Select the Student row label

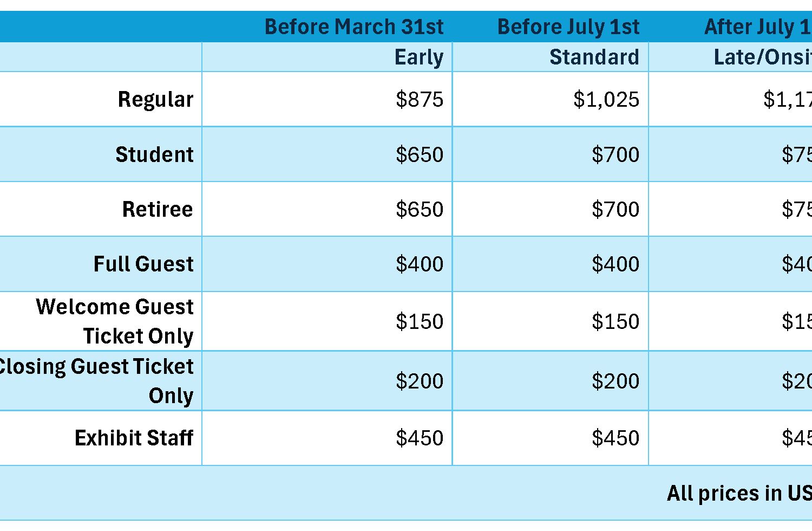pos(154,154)
